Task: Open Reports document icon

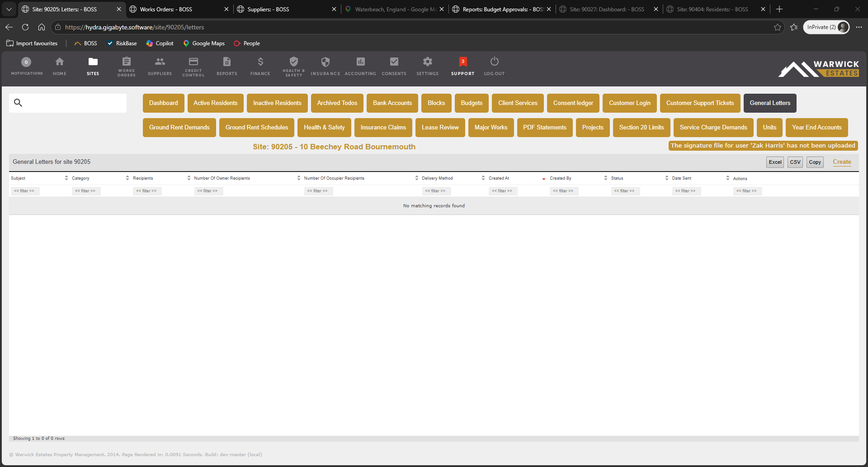Action: [227, 62]
